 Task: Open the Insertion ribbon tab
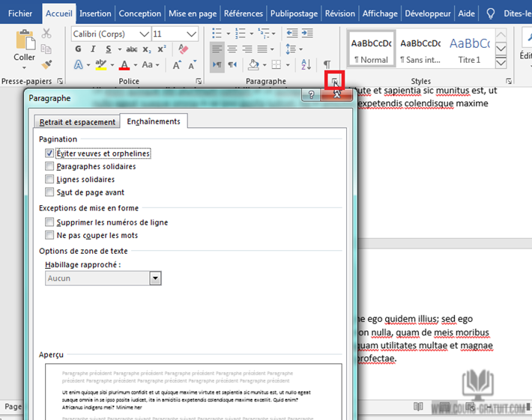click(95, 13)
